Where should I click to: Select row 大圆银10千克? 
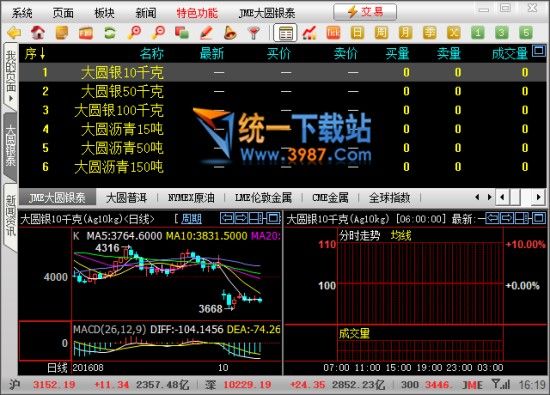pyautogui.click(x=282, y=73)
